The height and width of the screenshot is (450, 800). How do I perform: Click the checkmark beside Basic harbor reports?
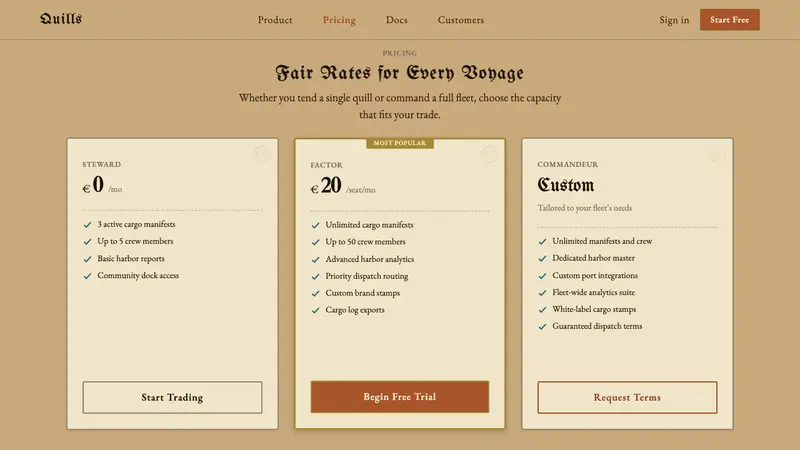tap(87, 259)
